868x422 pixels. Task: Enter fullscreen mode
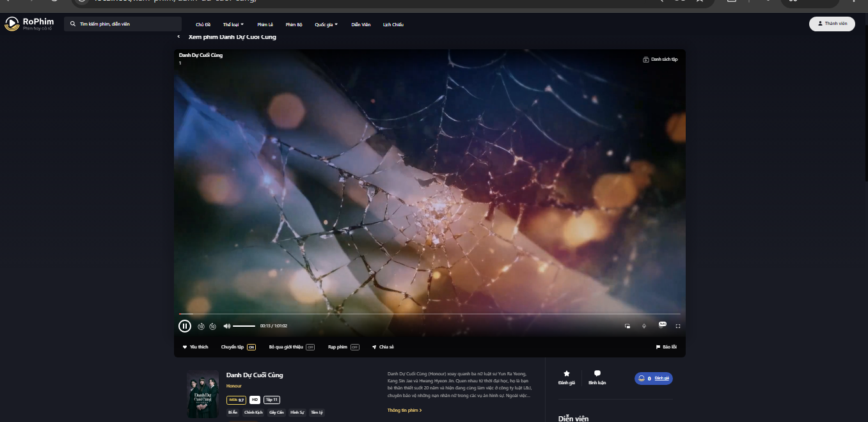point(677,326)
